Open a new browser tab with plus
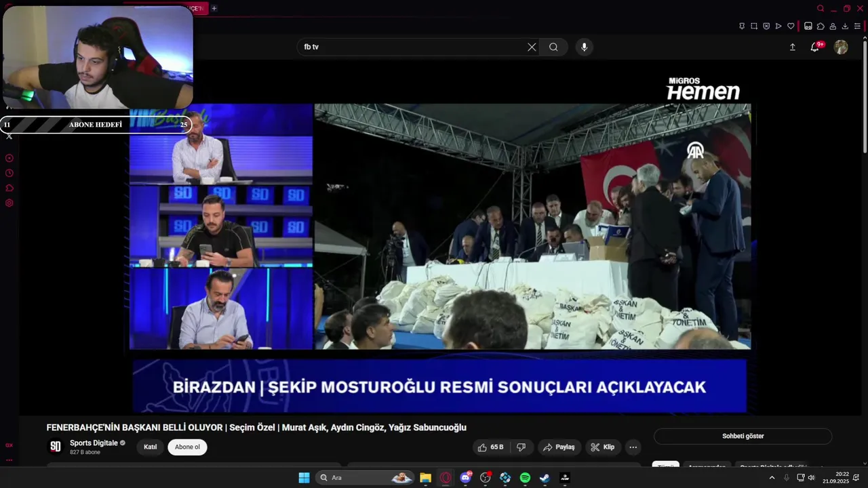This screenshot has height=488, width=868. click(214, 8)
